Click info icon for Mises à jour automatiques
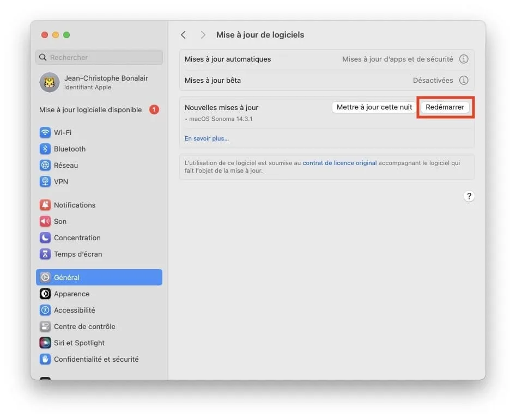The width and height of the screenshot is (516, 420). coord(464,59)
